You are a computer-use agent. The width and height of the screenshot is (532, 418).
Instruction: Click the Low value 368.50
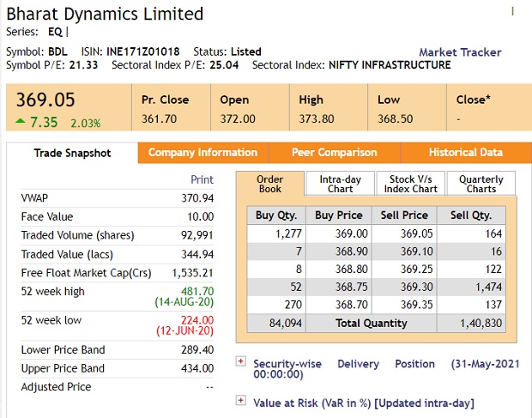point(396,118)
